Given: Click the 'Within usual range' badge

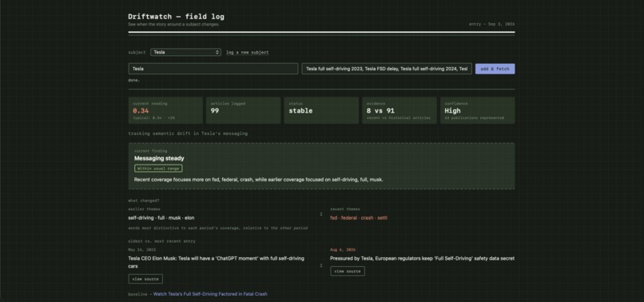Looking at the screenshot, I should coord(158,169).
